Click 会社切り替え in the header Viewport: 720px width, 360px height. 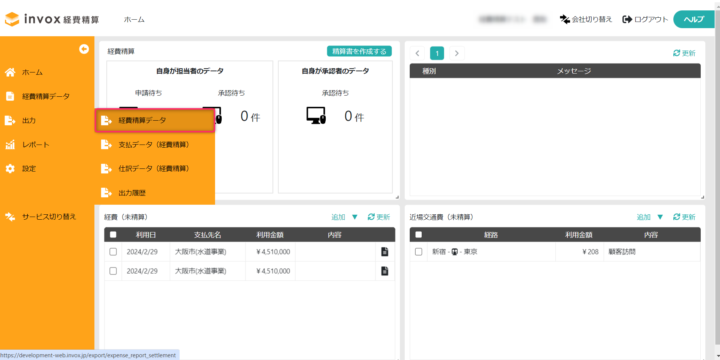pyautogui.click(x=586, y=19)
